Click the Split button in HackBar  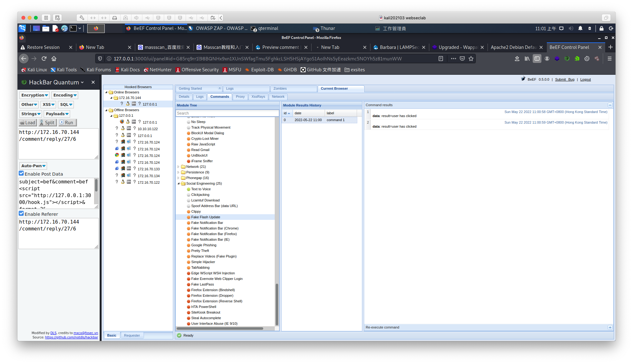(x=47, y=123)
